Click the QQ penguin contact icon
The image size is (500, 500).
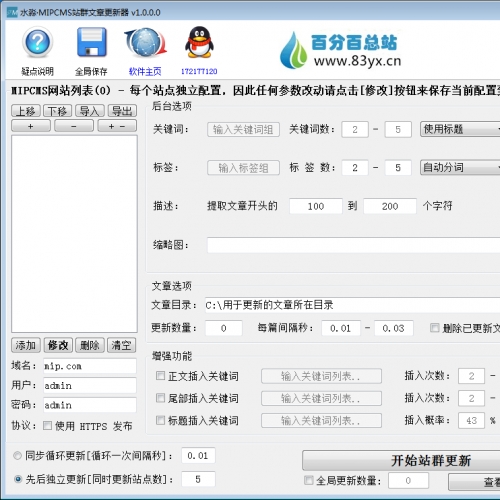[x=199, y=42]
